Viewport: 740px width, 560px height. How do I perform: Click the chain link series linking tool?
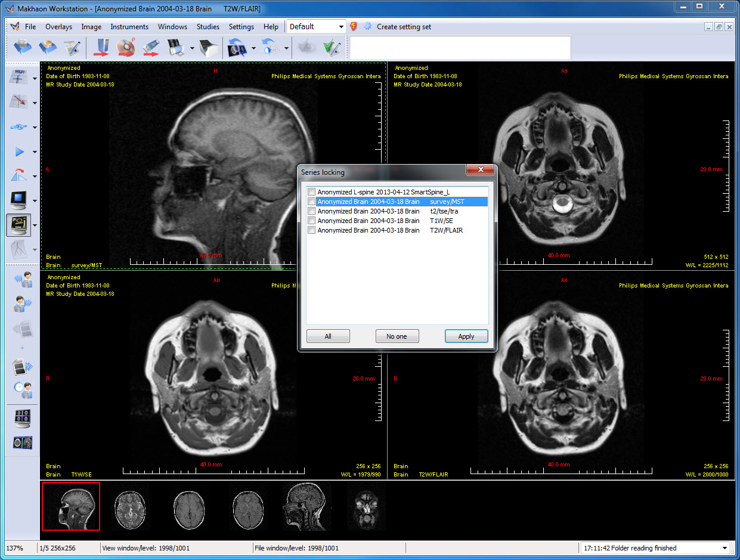point(18,126)
